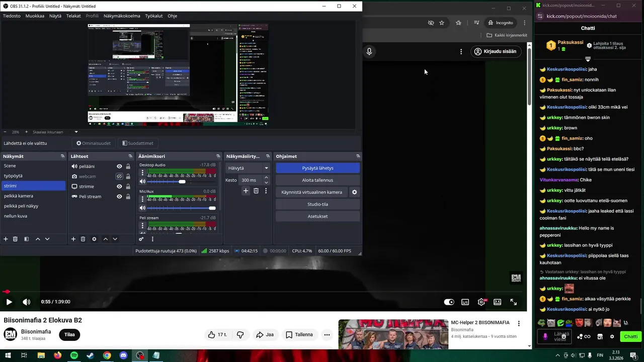The width and height of the screenshot is (644, 362).
Task: Mute Mic/Aux speaker icon
Action: point(142,208)
